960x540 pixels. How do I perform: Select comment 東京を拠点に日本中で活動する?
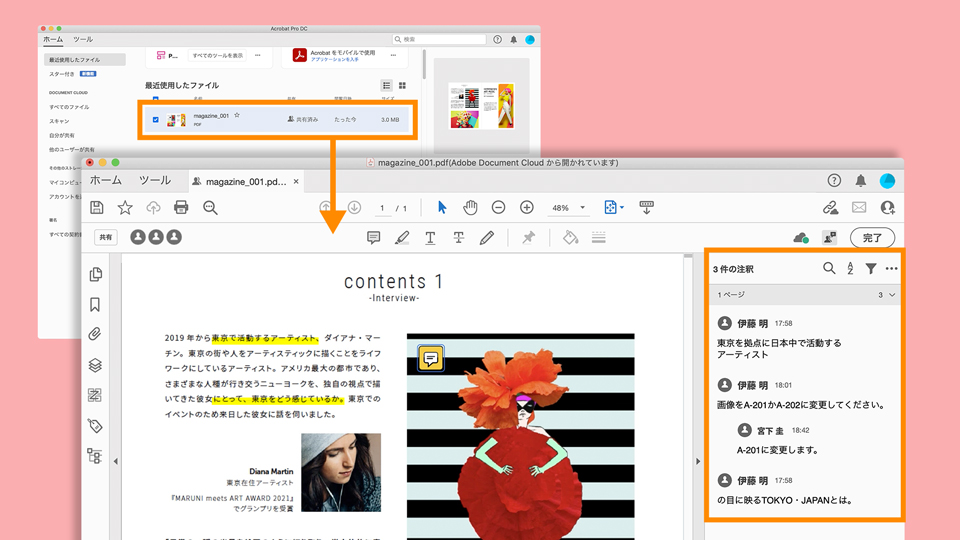779,349
